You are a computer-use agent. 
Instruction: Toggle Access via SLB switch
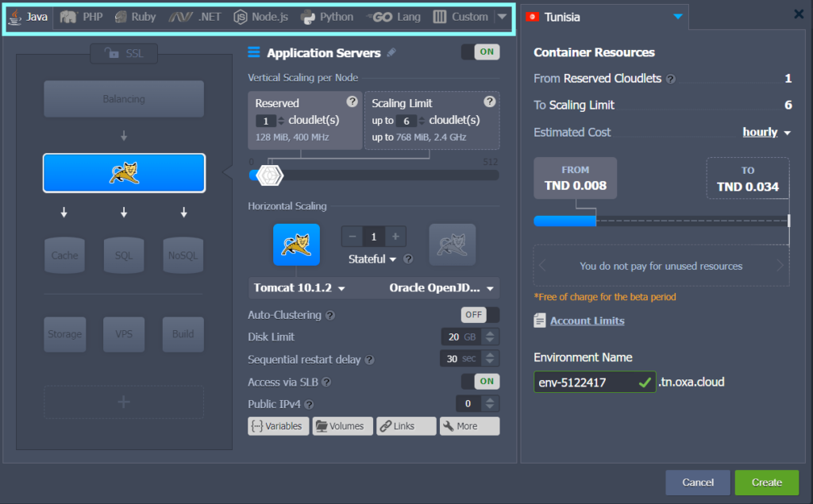[480, 382]
